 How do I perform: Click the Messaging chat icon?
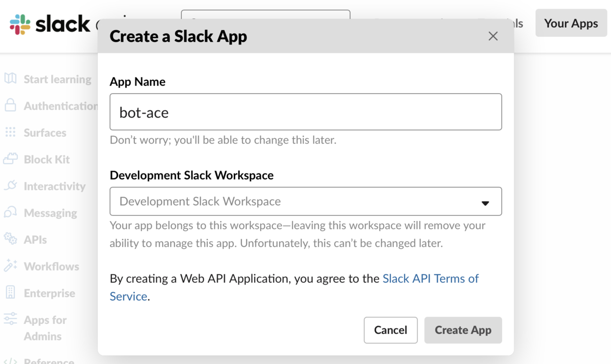[10, 213]
